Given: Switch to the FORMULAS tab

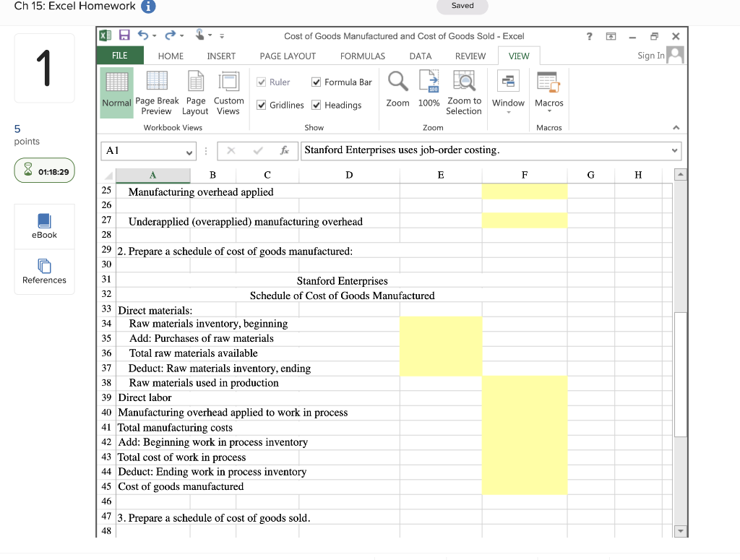Looking at the screenshot, I should coord(362,56).
